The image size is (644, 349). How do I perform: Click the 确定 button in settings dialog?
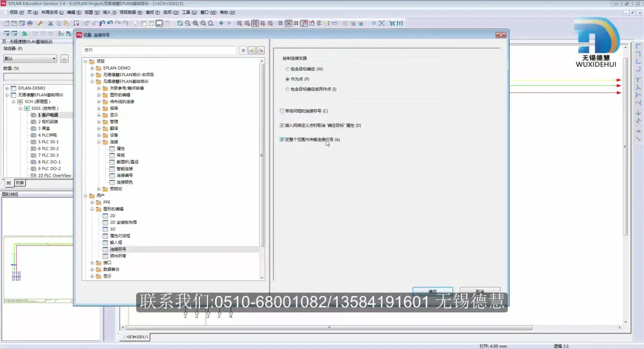432,291
